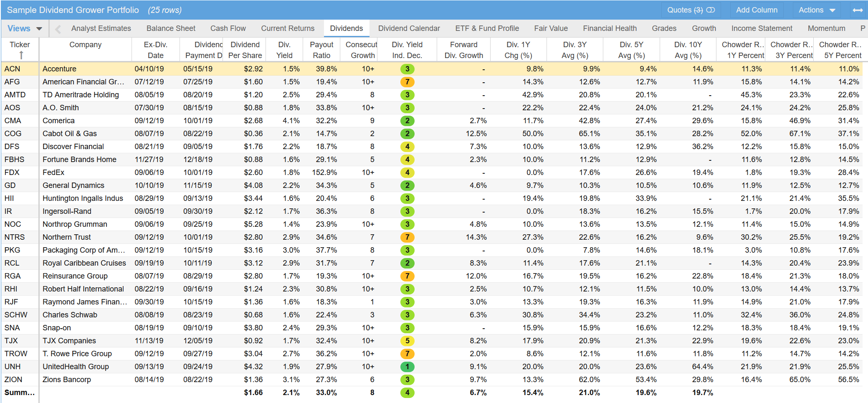Image resolution: width=868 pixels, height=403 pixels.
Task: Select the AMTD ticker cell
Action: click(20, 95)
